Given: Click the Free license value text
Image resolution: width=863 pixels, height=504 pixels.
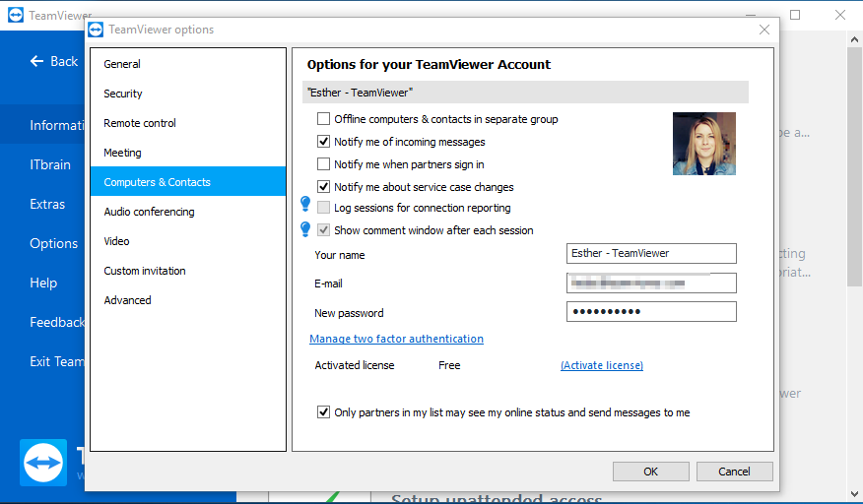Looking at the screenshot, I should [449, 365].
